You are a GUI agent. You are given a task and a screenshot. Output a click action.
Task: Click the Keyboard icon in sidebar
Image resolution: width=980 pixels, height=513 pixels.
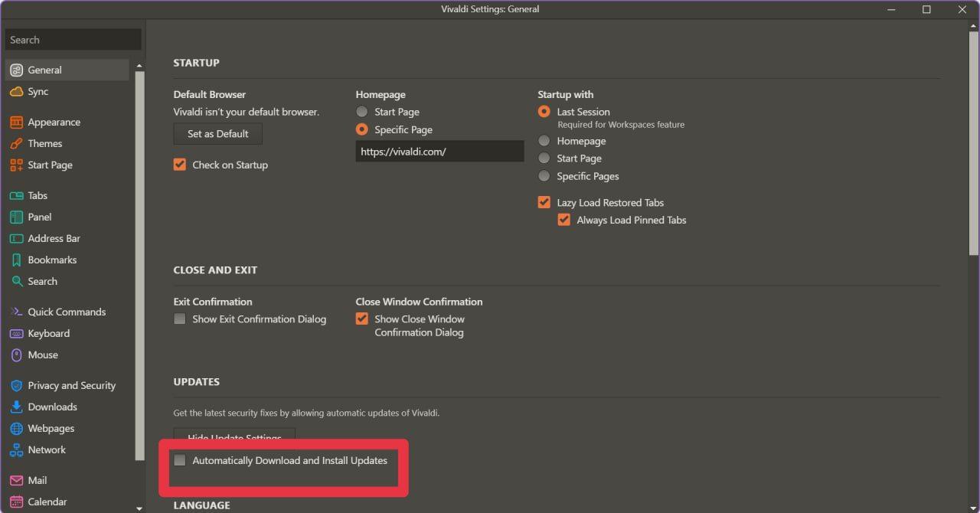(16, 333)
